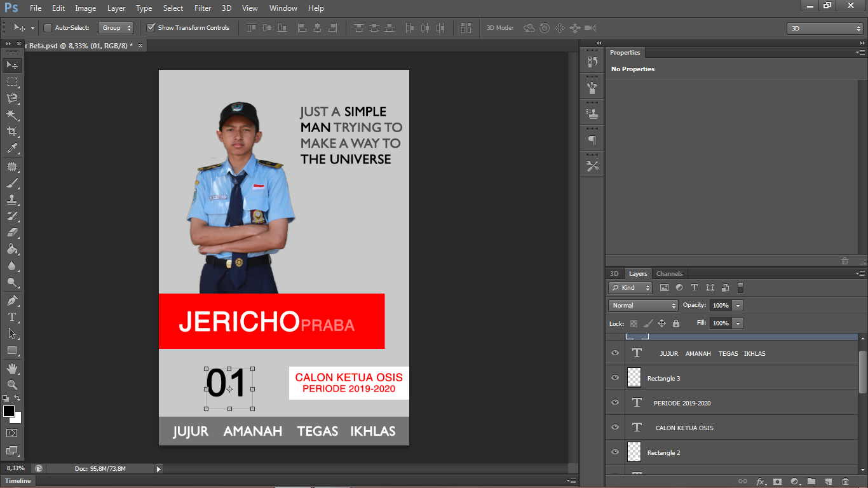
Task: Uncheck Show Transform Controls
Action: coord(151,28)
